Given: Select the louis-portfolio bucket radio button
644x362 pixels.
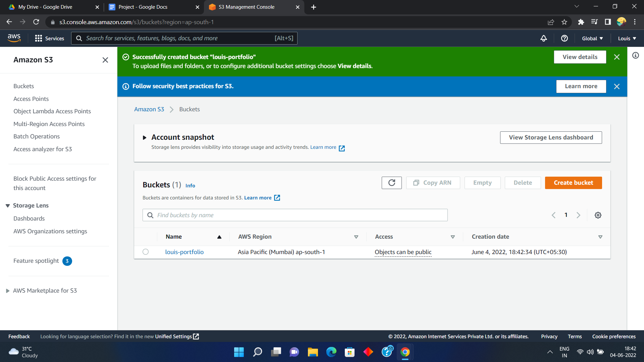Looking at the screenshot, I should tap(146, 252).
